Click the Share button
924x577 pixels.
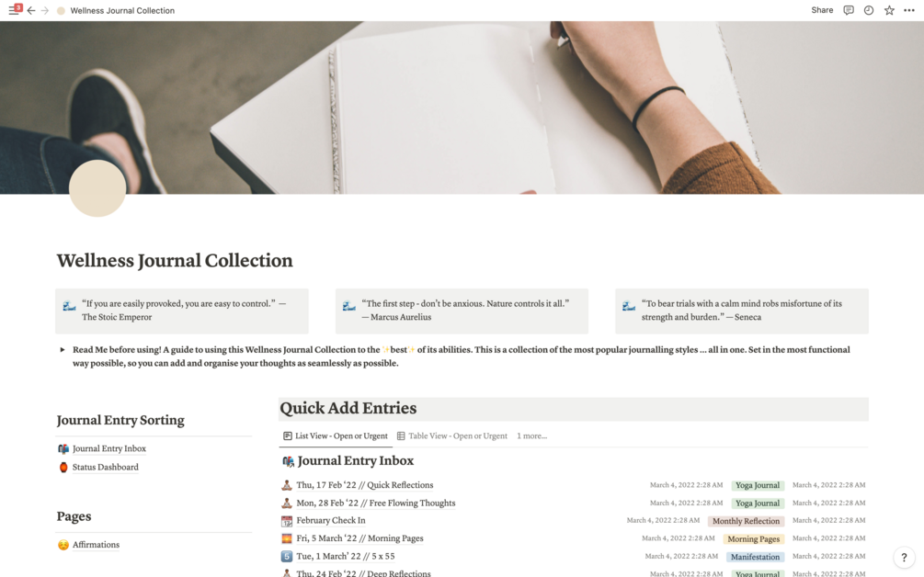click(x=822, y=10)
